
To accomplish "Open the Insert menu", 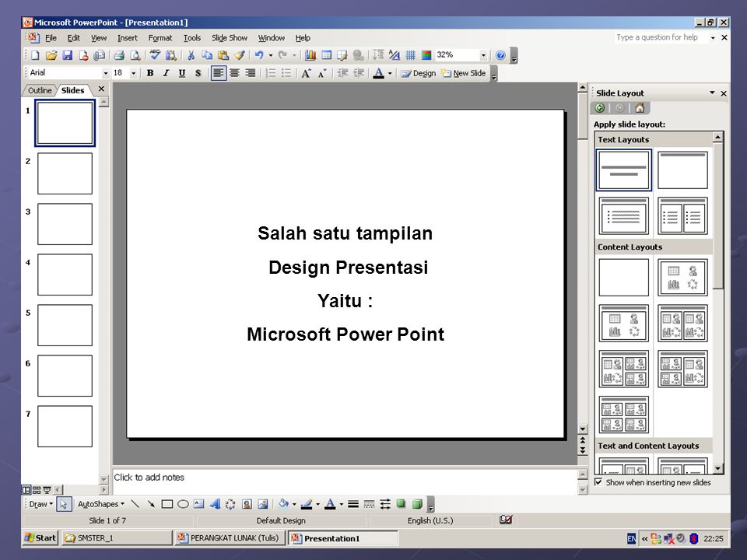I will tap(127, 37).
